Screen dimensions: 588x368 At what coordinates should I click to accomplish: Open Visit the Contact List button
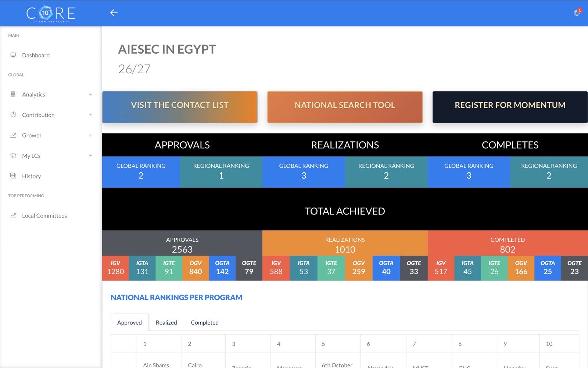click(180, 107)
